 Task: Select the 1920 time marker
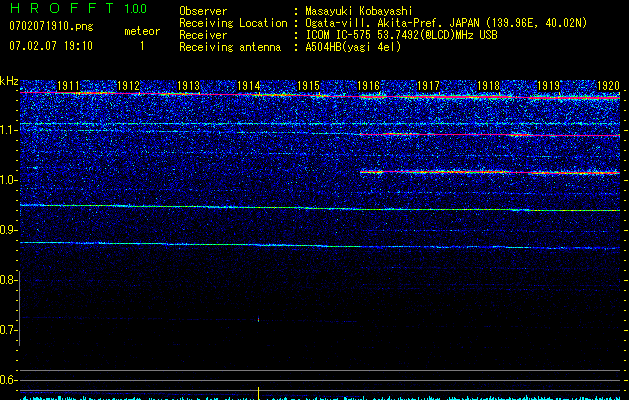pyautogui.click(x=607, y=87)
